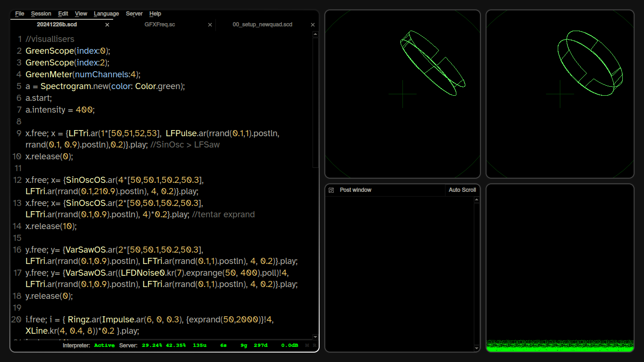644x362 pixels.
Task: Click the green spectrogram display panel
Action: 560,268
